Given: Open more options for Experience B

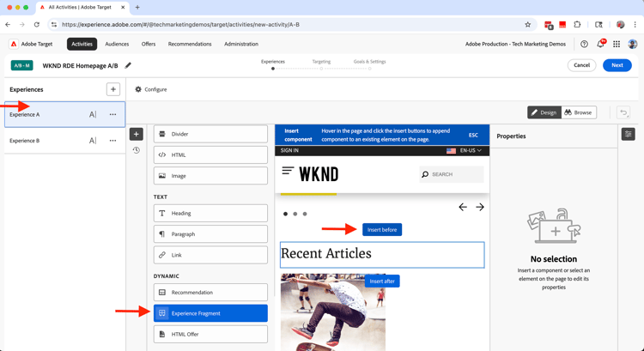Looking at the screenshot, I should (112, 141).
